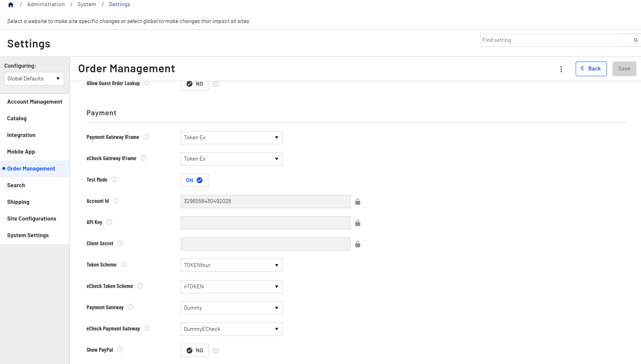Click the comment icon beside Show PayPal toggle
The width and height of the screenshot is (641, 364).
point(215,351)
